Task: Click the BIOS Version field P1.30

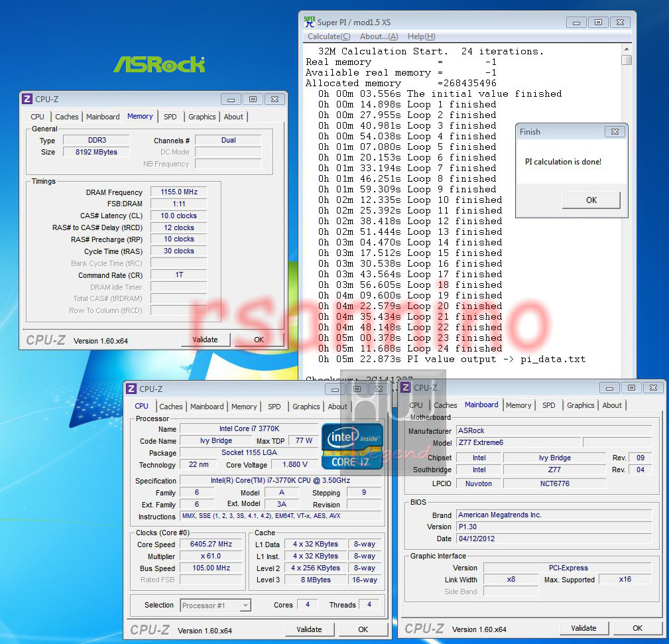Action: pos(554,527)
